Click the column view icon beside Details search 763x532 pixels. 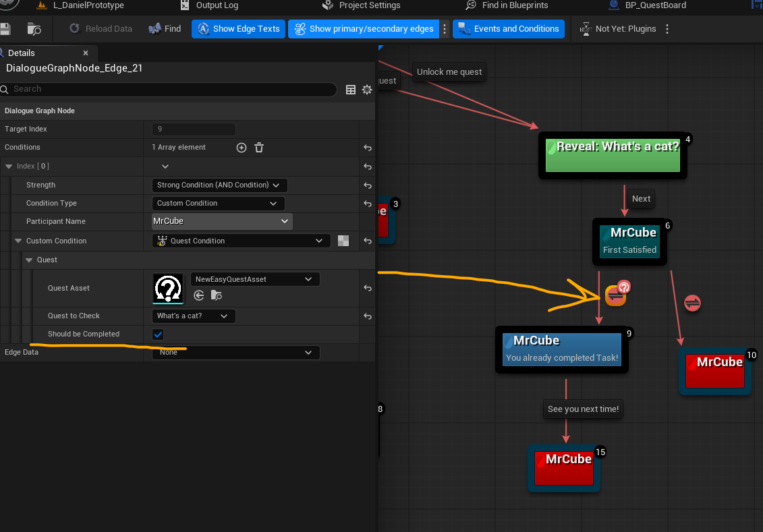click(x=350, y=89)
